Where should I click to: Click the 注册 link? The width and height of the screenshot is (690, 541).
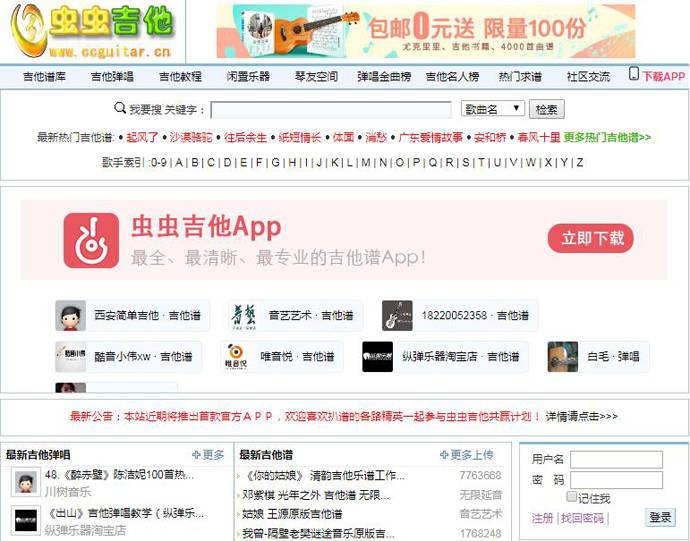(x=542, y=519)
